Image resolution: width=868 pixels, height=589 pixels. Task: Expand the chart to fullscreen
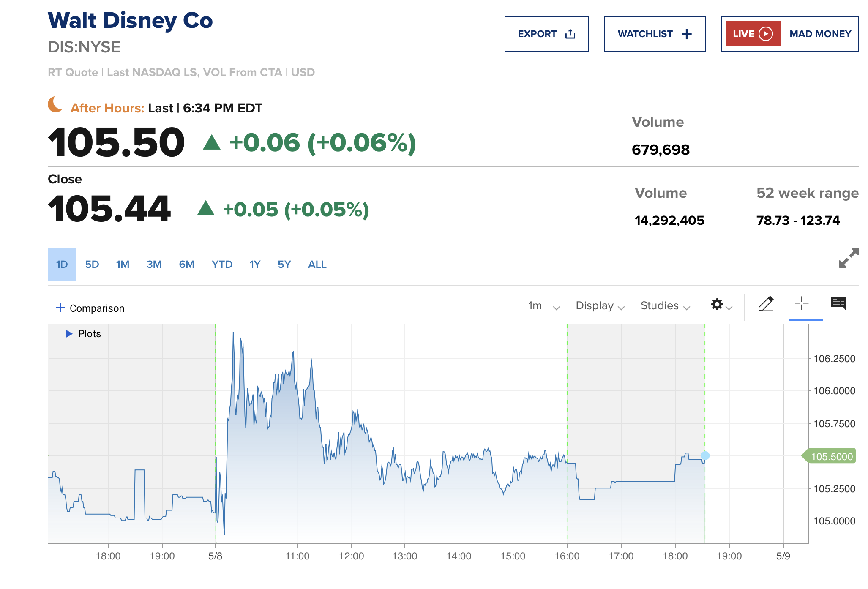pos(849,258)
